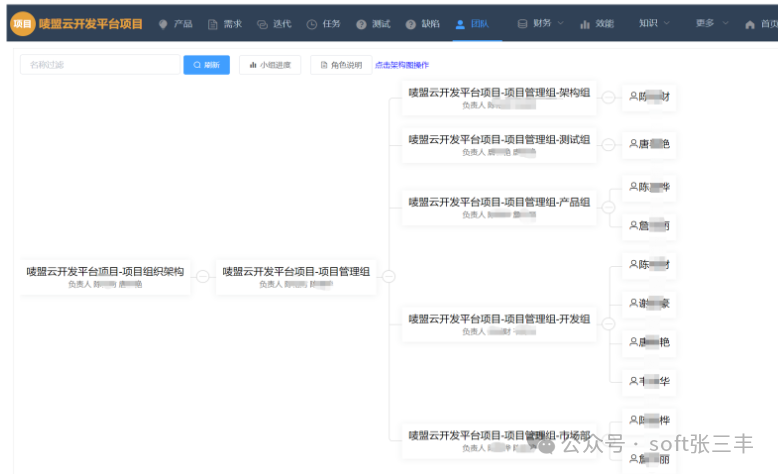778x474 pixels.
Task: Open the 更多 more dropdown
Action: (x=711, y=23)
